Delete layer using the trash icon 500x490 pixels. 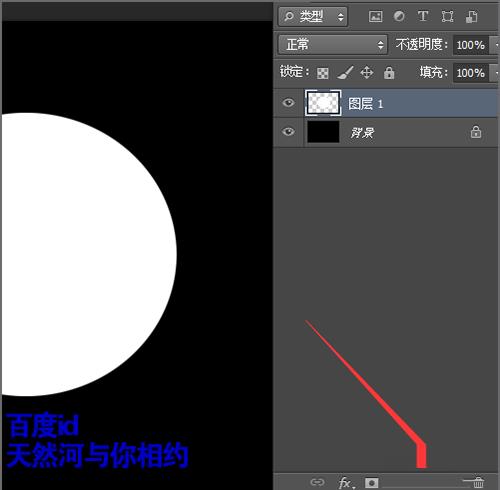click(x=478, y=482)
